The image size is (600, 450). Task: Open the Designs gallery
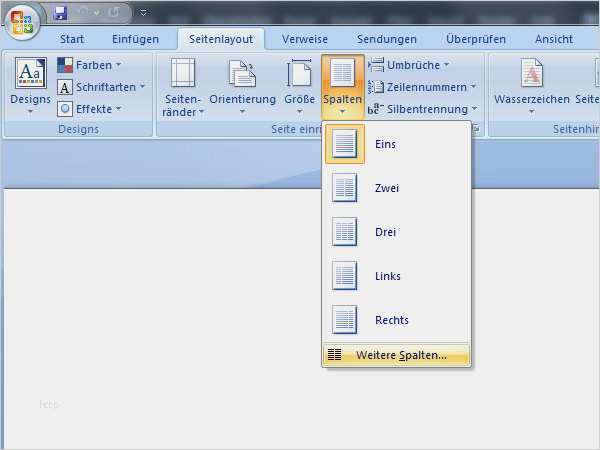30,84
